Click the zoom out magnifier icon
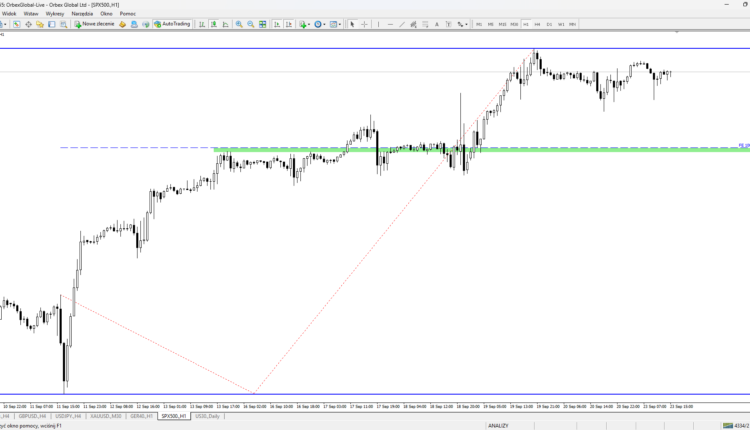This screenshot has height=430, width=750. (x=251, y=24)
